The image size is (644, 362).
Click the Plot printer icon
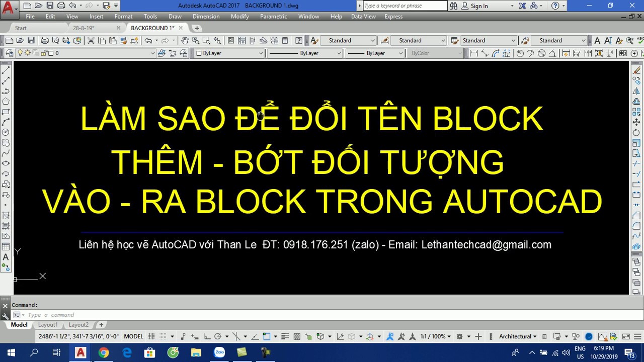44,40
